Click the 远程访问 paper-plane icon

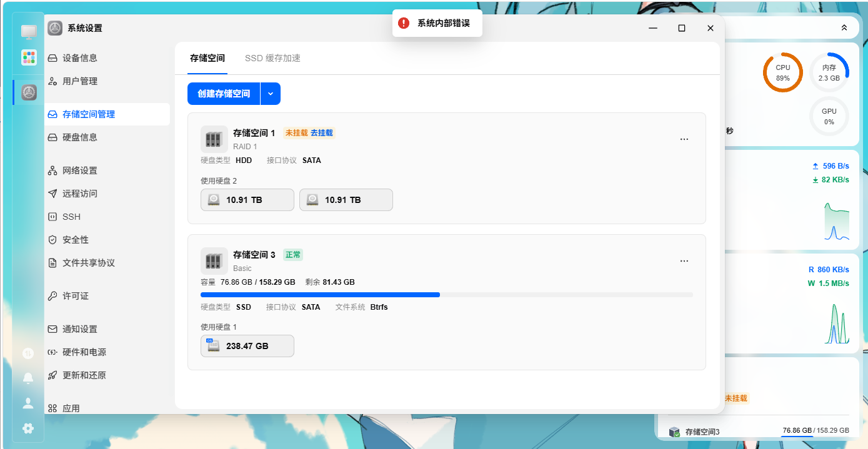(52, 194)
